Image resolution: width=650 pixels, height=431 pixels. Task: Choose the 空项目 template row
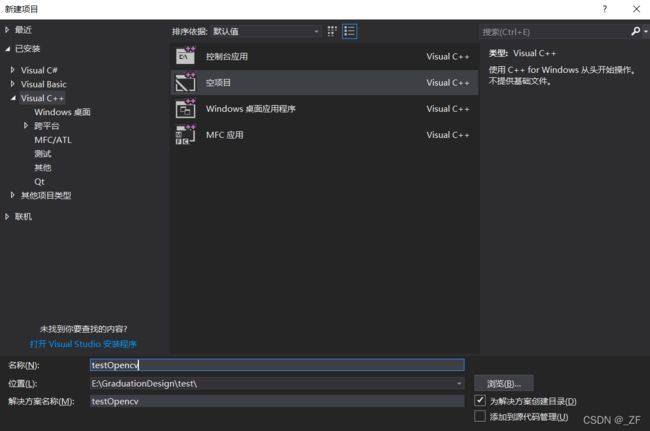[324, 82]
